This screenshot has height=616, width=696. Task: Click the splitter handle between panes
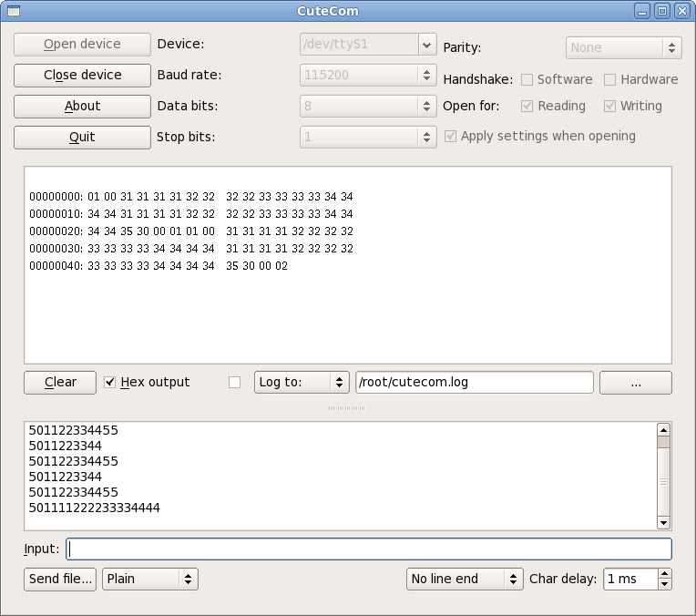pos(347,407)
